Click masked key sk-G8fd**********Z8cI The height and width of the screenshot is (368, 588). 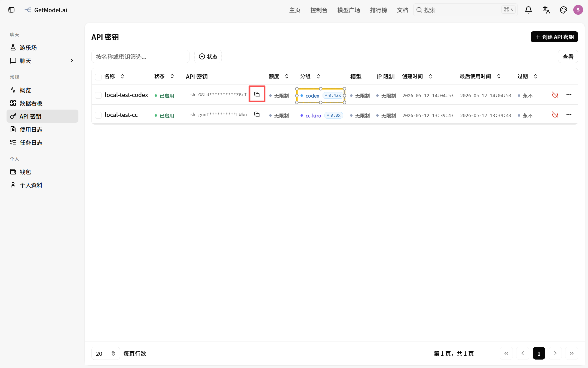[218, 95]
